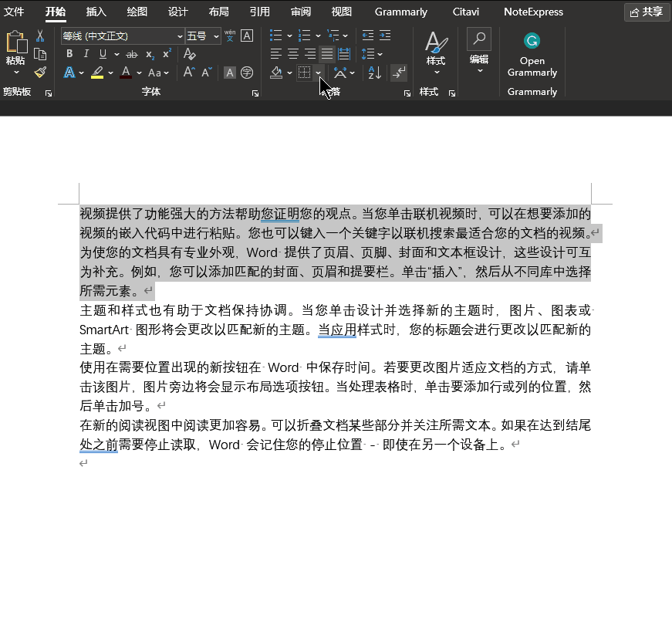The image size is (672, 636).
Task: Click bulleted list icon
Action: (276, 36)
